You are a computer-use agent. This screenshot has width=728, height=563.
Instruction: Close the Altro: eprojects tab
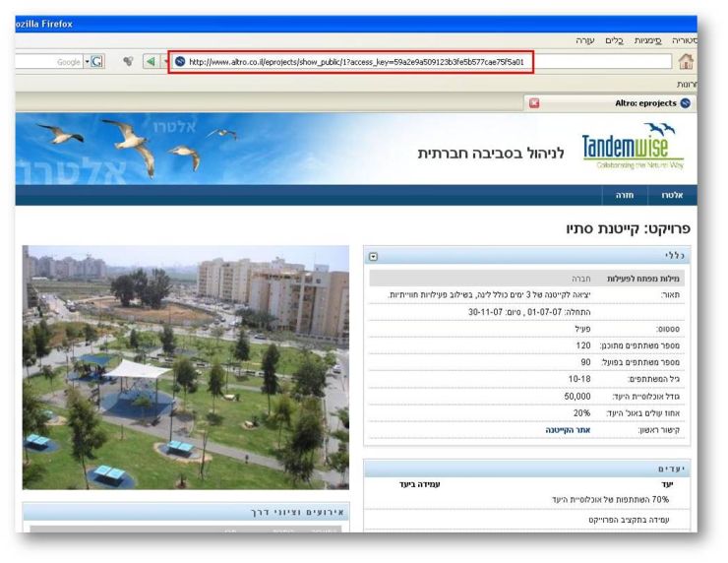tap(534, 102)
